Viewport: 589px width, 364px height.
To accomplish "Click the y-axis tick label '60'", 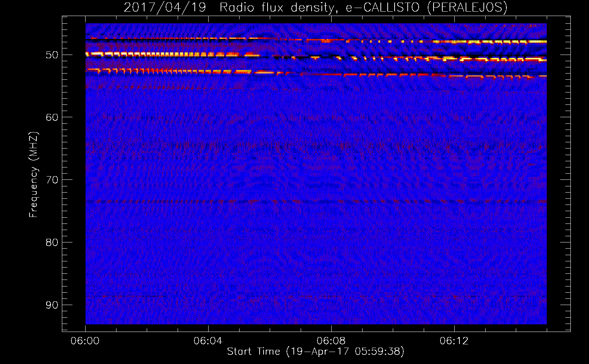I will pos(52,117).
